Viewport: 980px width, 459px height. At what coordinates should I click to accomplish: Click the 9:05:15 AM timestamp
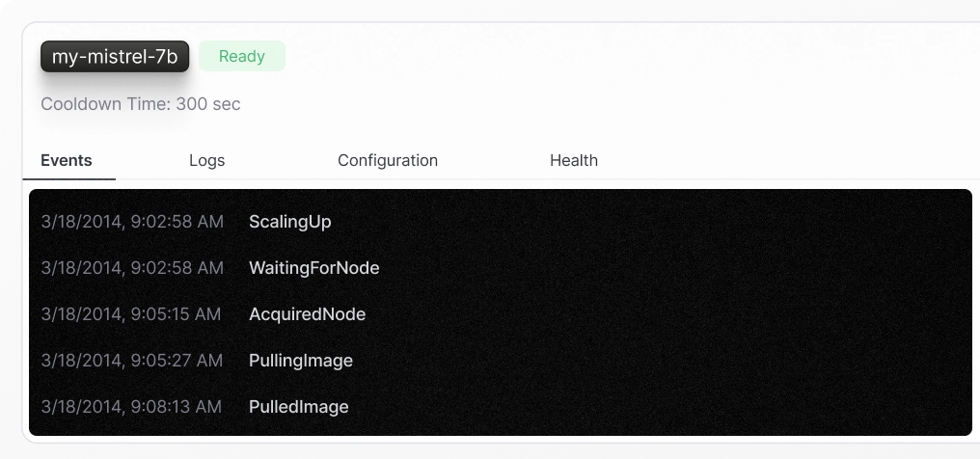pyautogui.click(x=130, y=314)
